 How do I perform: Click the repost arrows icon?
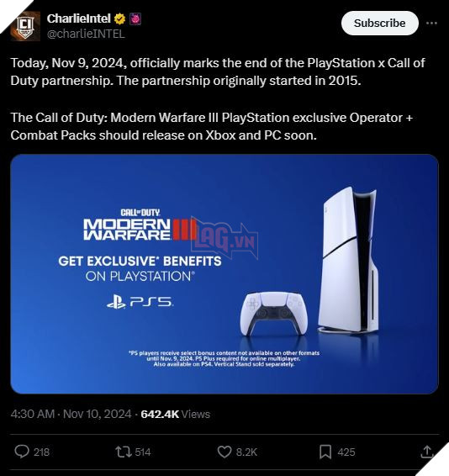[x=124, y=452]
